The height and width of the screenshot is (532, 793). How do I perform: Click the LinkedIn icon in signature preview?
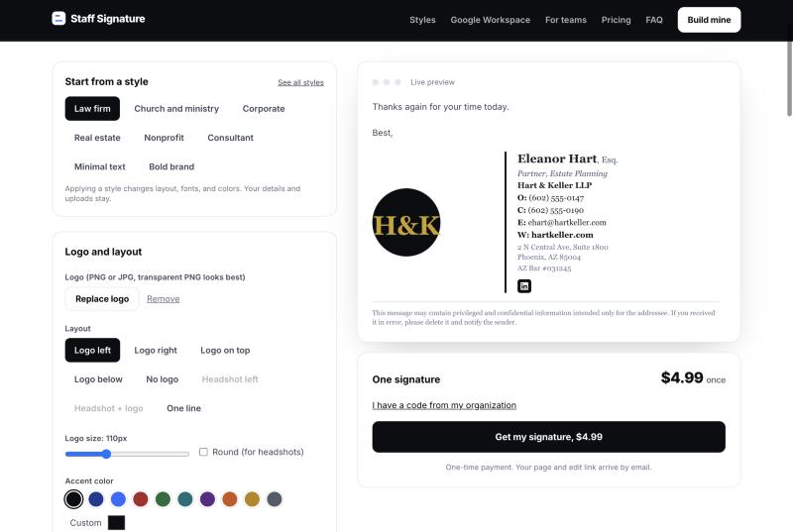coord(524,286)
